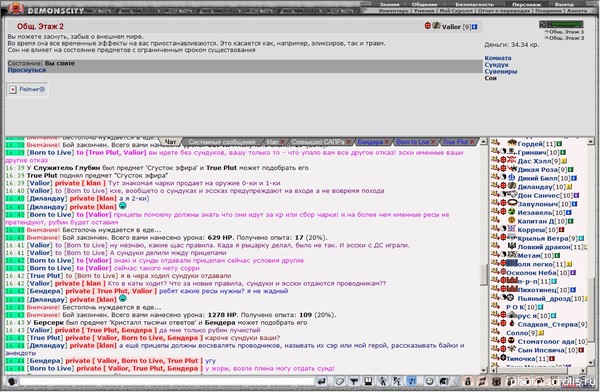Image resolution: width=600 pixels, height=392 pixels.
Task: Click the send message arrow icon
Action: [x=321, y=381]
